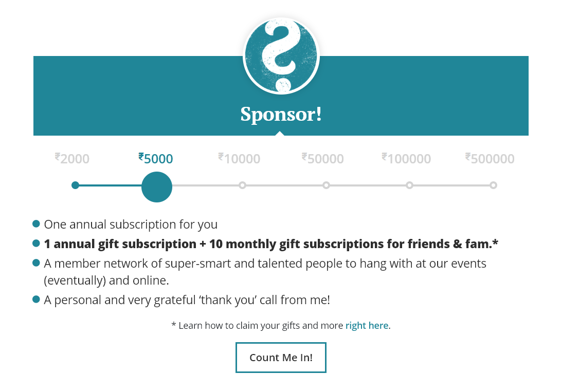Click the Count Me In! button

pyautogui.click(x=281, y=358)
